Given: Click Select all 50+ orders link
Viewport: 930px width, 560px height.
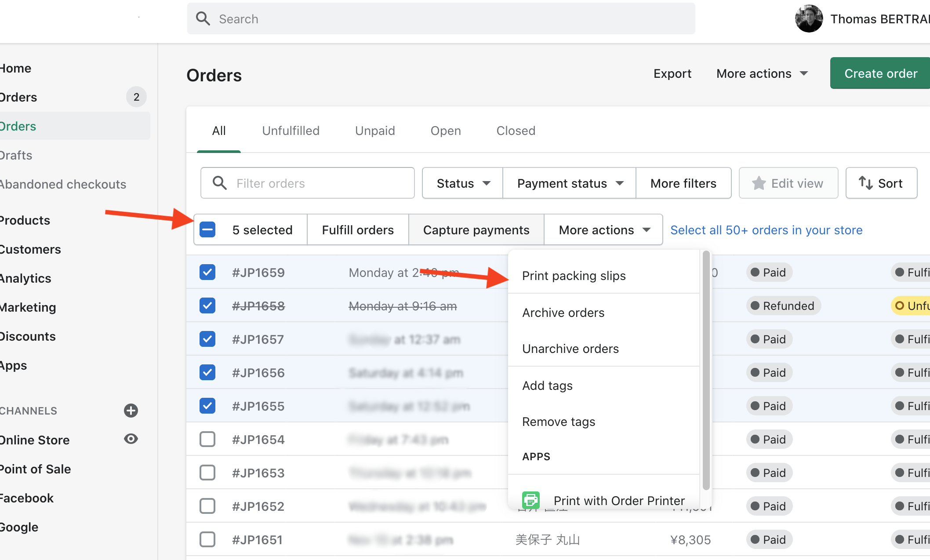Looking at the screenshot, I should pyautogui.click(x=767, y=229).
